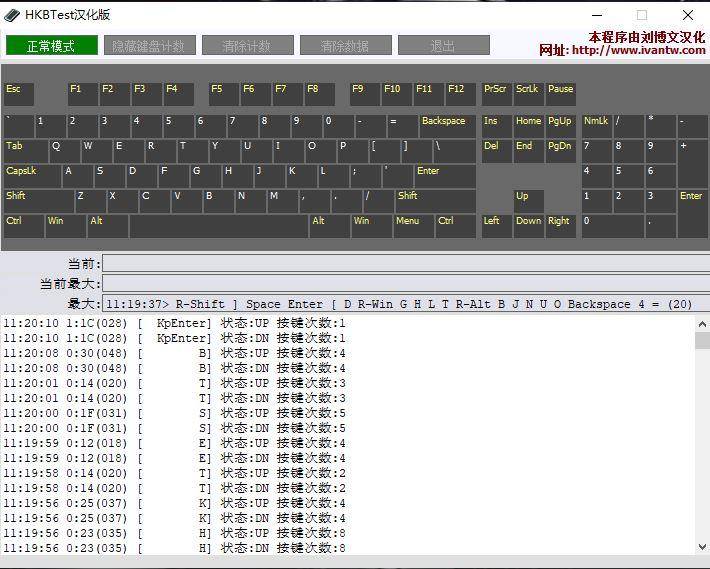Click the Menu key tile
This screenshot has width=710, height=569.
(413, 226)
